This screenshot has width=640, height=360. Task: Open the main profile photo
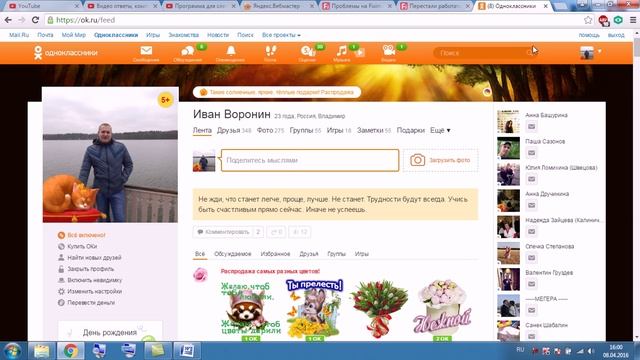point(110,155)
